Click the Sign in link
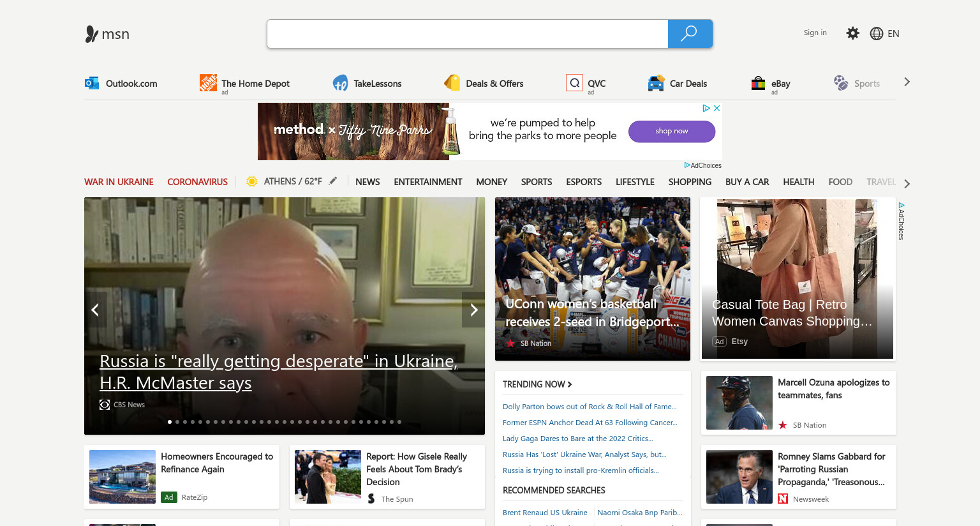980x526 pixels. [815, 33]
